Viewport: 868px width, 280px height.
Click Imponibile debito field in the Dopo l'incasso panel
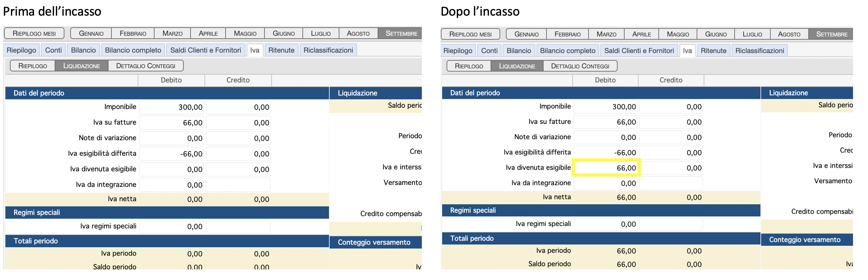[606, 107]
